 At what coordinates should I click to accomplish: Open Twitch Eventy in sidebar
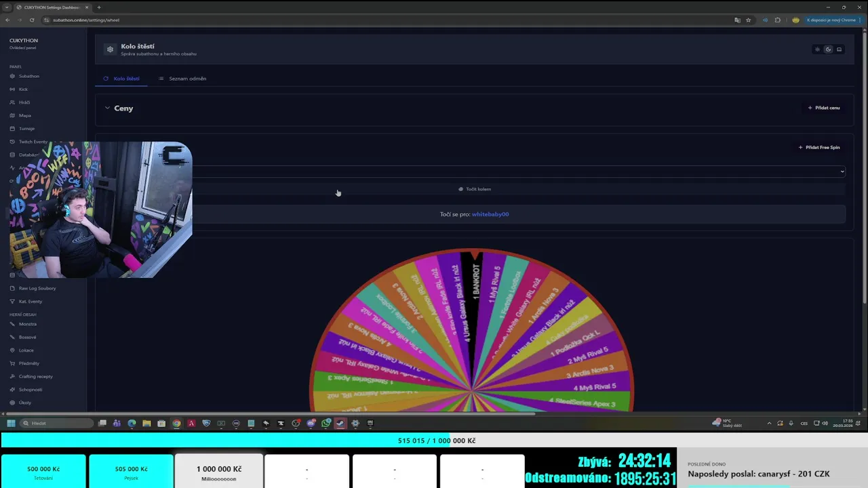33,142
